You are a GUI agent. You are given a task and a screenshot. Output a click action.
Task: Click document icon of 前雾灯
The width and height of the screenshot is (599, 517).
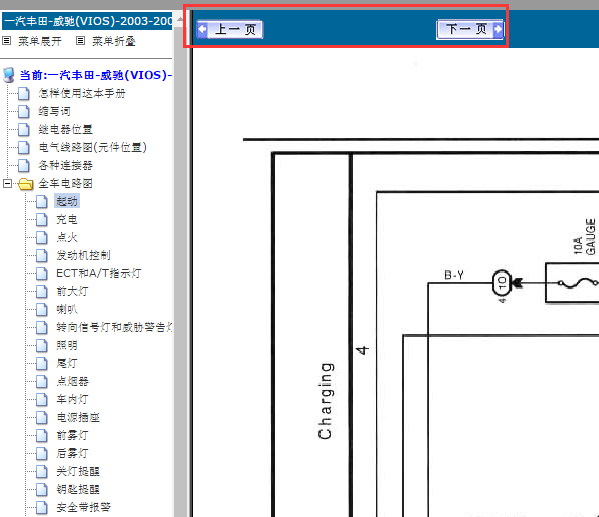[x=42, y=435]
